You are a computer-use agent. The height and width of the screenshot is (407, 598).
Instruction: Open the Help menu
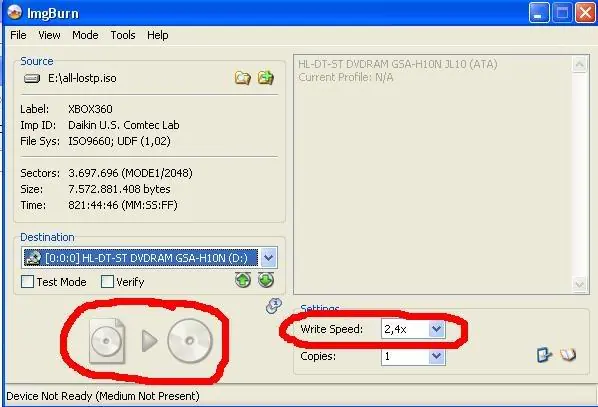pyautogui.click(x=158, y=35)
